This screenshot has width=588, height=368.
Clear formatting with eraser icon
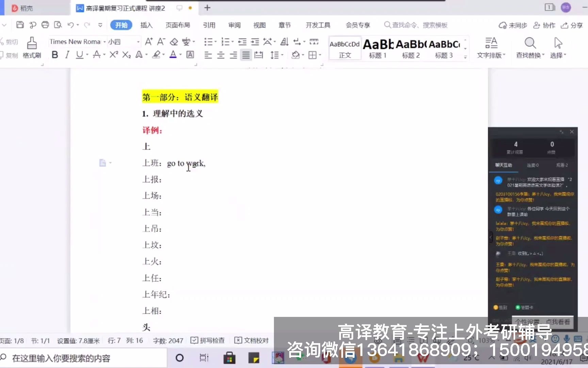coord(174,42)
